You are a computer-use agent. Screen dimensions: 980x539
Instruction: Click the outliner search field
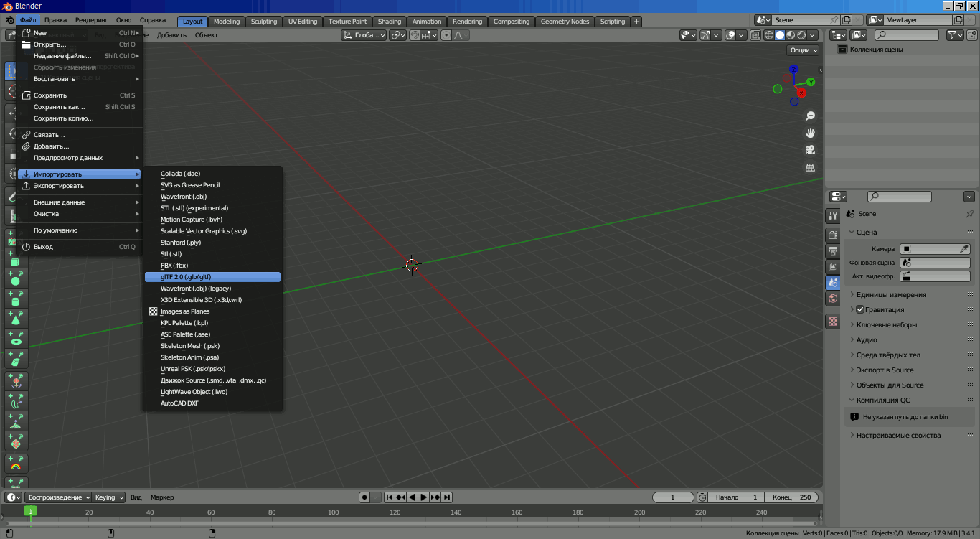pyautogui.click(x=906, y=35)
